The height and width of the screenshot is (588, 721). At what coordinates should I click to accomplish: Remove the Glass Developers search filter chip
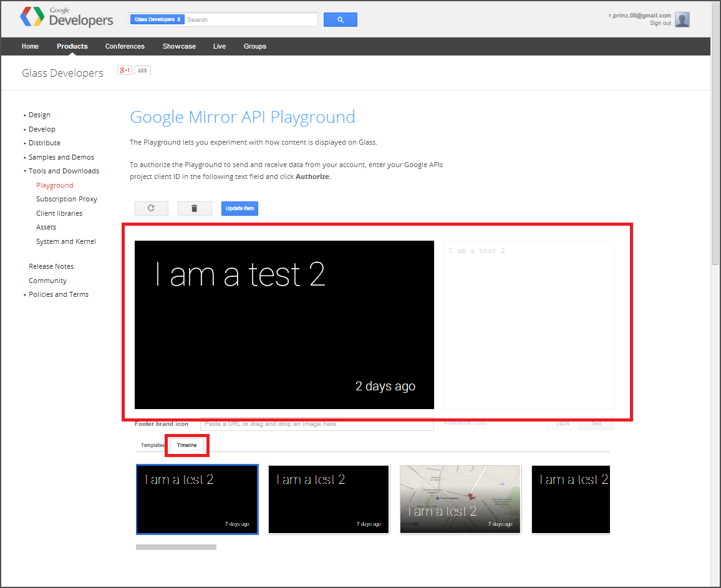pyautogui.click(x=179, y=19)
